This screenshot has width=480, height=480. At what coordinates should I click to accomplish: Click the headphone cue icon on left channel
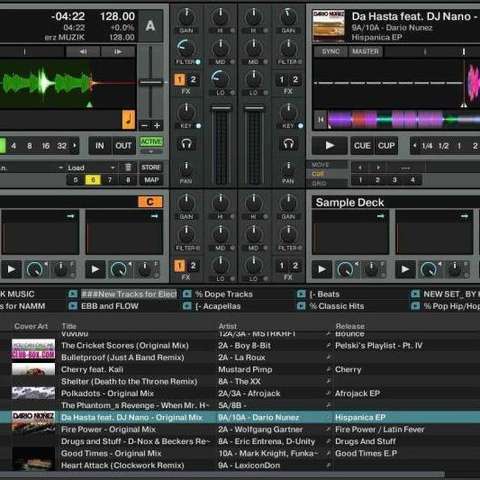186,144
